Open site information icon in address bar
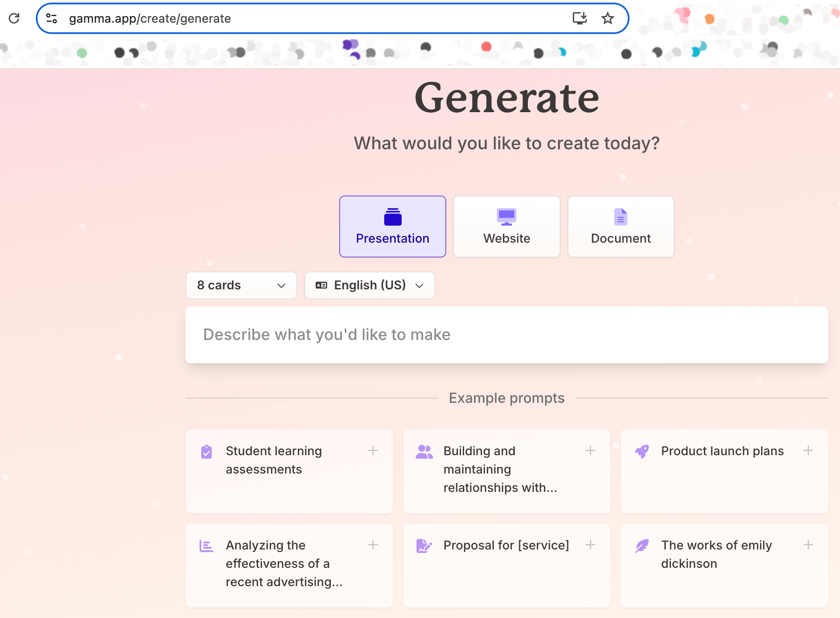The width and height of the screenshot is (840, 618). click(x=52, y=18)
